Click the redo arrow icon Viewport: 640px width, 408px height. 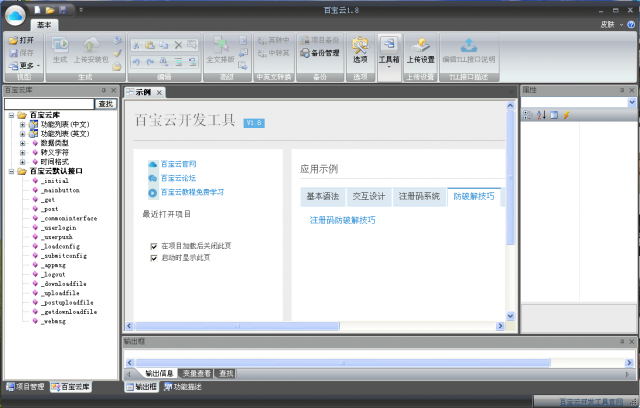click(x=150, y=62)
